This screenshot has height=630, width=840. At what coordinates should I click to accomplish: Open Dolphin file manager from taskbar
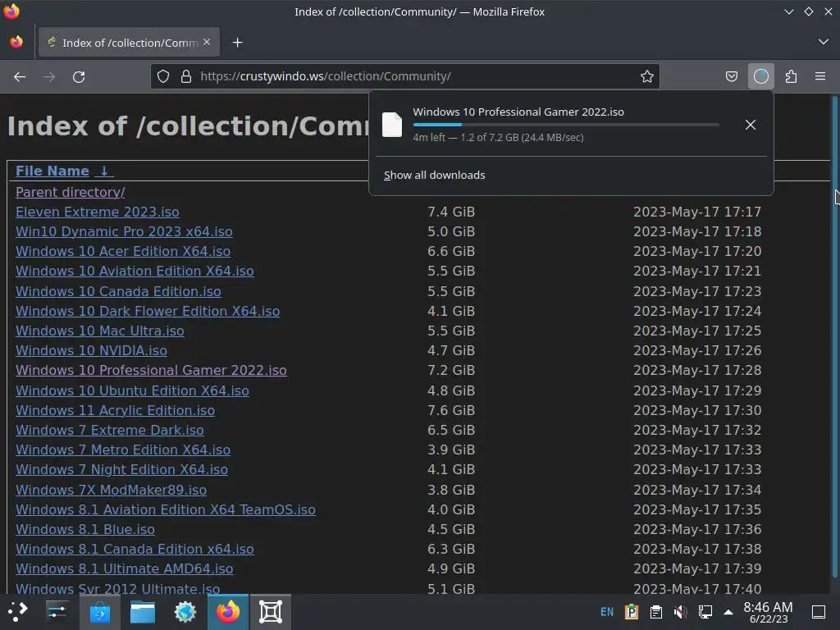[143, 611]
